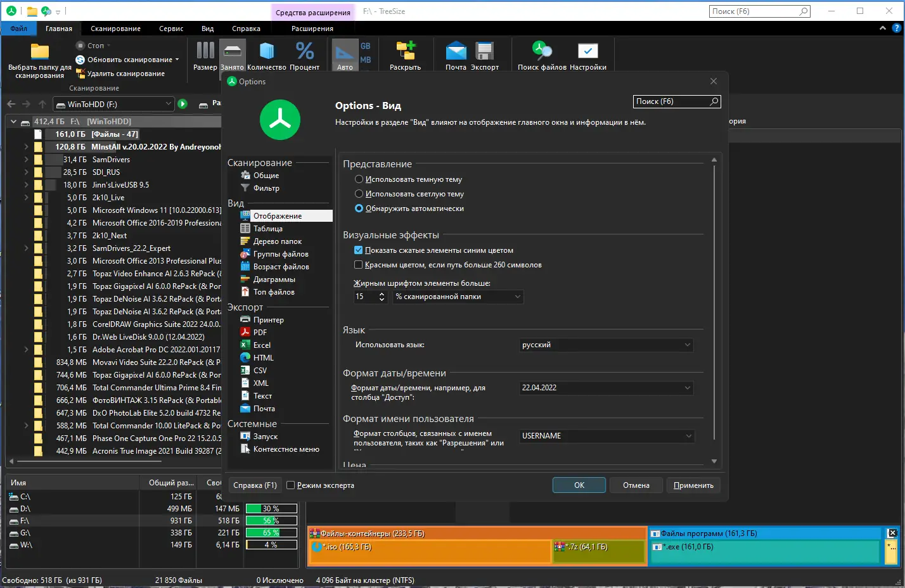Switch to the Главная ribbon tab
Image resolution: width=905 pixels, height=588 pixels.
59,29
